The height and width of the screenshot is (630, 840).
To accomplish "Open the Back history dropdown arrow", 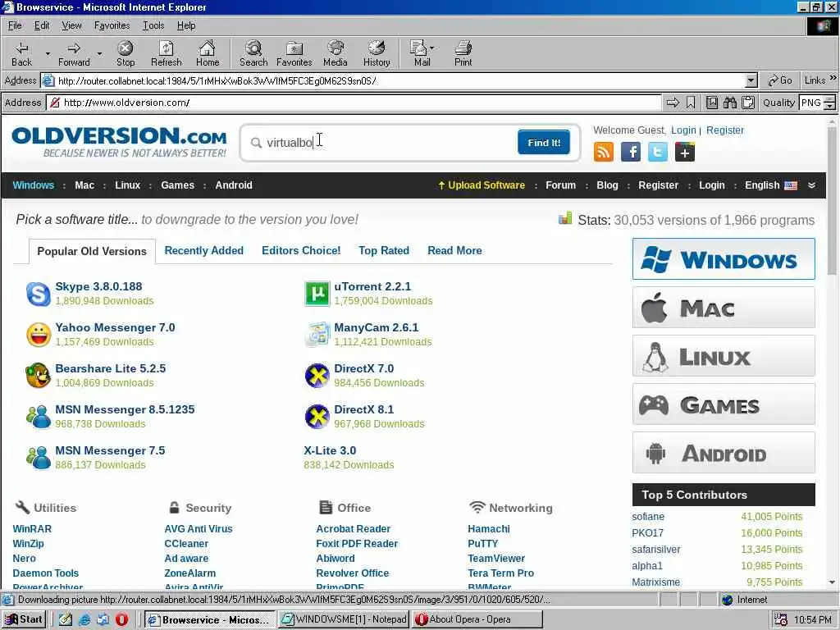I will click(48, 53).
